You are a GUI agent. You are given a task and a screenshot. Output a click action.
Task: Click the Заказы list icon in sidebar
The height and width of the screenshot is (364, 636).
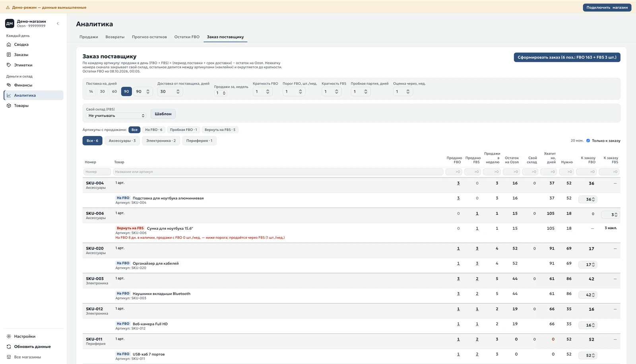9,54
